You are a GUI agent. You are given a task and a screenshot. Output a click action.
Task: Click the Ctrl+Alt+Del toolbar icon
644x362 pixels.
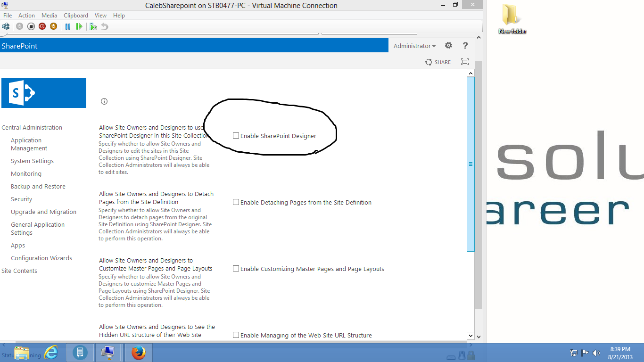(x=6, y=26)
